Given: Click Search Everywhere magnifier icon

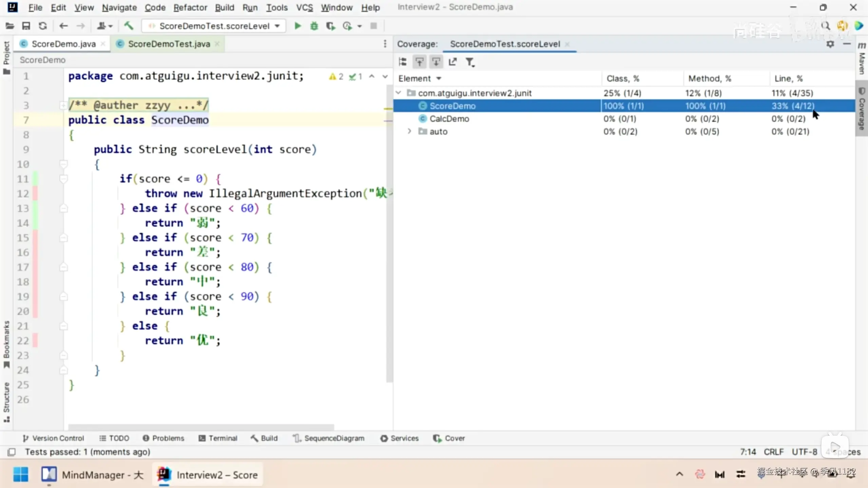Looking at the screenshot, I should click(x=825, y=26).
